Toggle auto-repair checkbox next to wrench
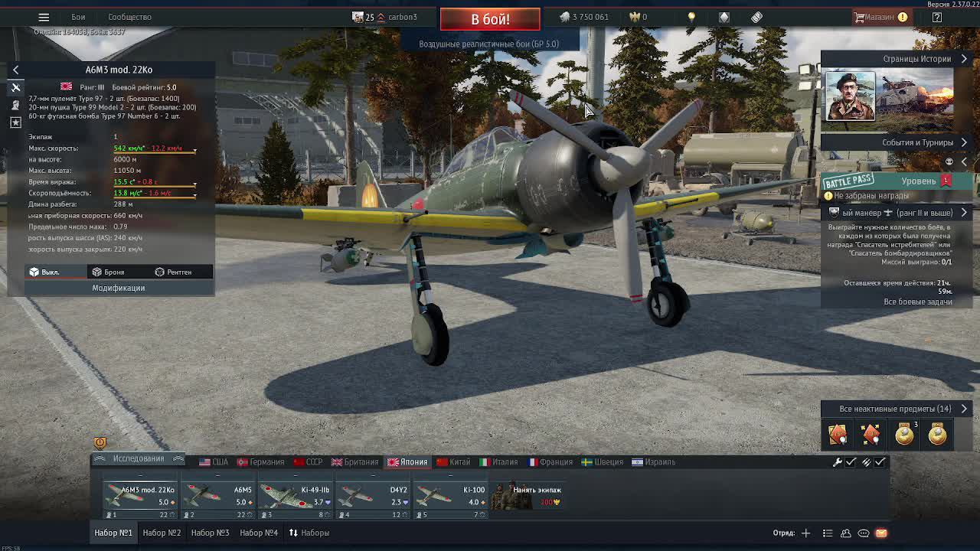 tap(851, 462)
